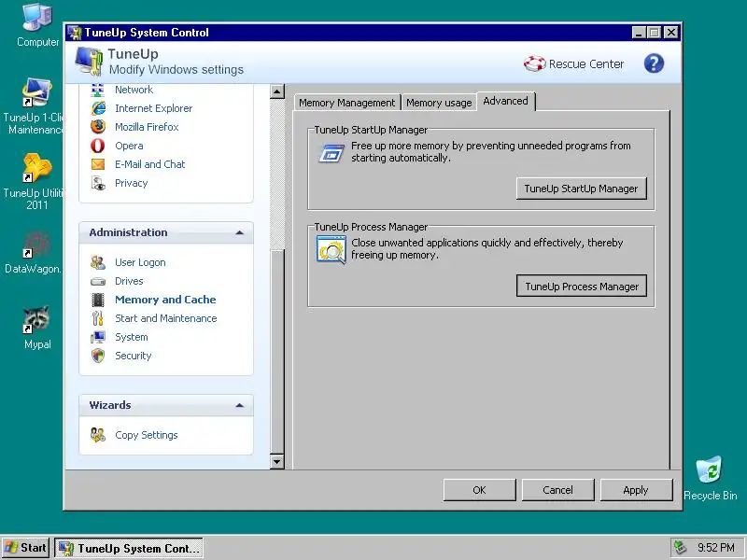Start the Copy Settings wizard label
747x560 pixels.
tap(147, 435)
